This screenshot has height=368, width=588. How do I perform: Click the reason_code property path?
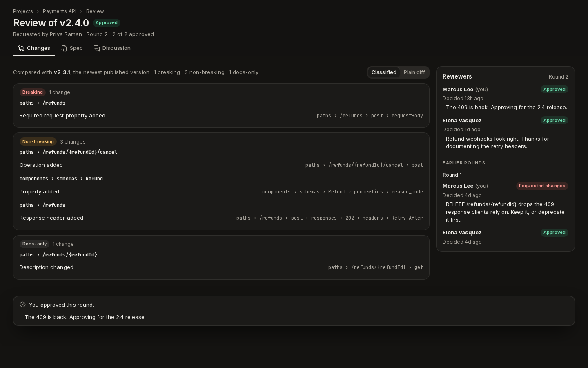343,192
